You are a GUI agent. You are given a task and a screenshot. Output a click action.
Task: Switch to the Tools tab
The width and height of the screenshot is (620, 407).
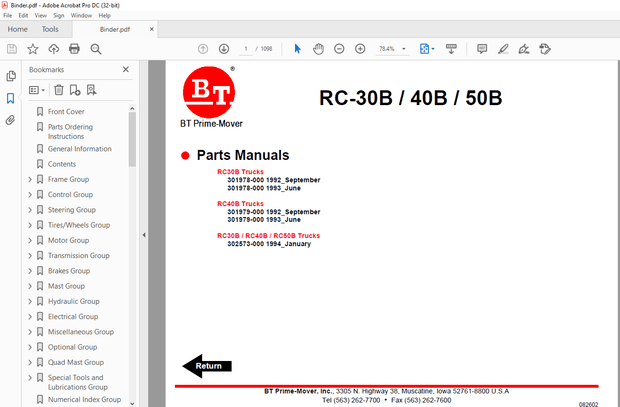50,29
